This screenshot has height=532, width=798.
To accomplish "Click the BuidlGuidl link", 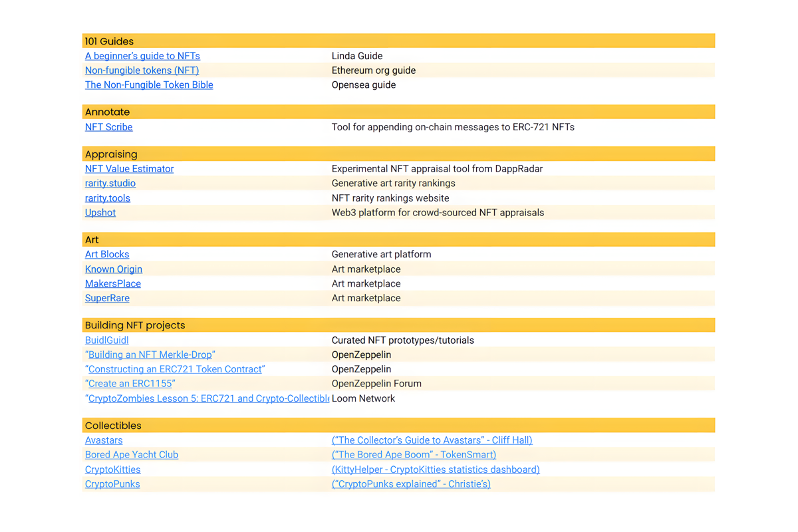I will pos(107,340).
